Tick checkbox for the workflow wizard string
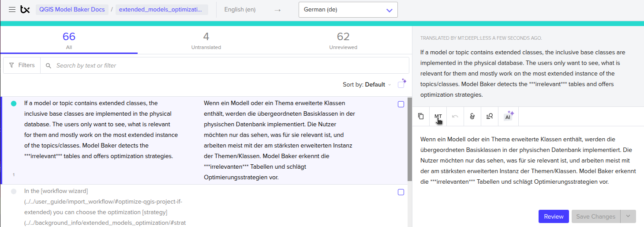 pyautogui.click(x=401, y=192)
